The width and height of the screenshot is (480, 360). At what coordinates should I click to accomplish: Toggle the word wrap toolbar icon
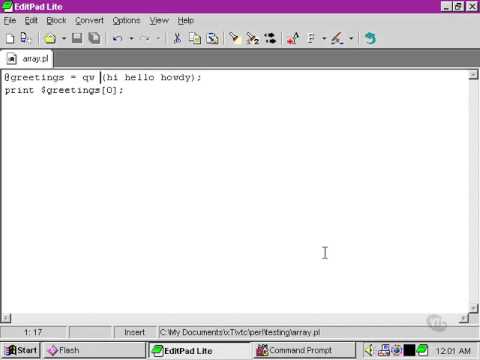(311, 39)
